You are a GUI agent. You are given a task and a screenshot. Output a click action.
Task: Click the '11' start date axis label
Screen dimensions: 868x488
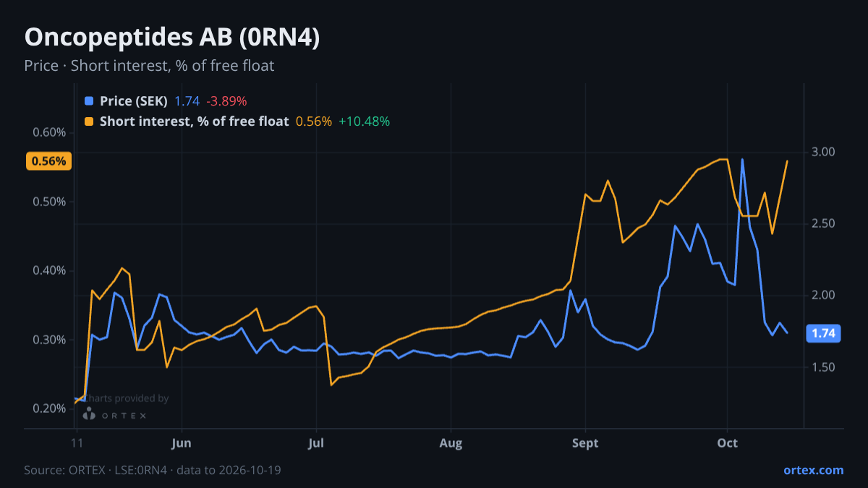coord(76,443)
